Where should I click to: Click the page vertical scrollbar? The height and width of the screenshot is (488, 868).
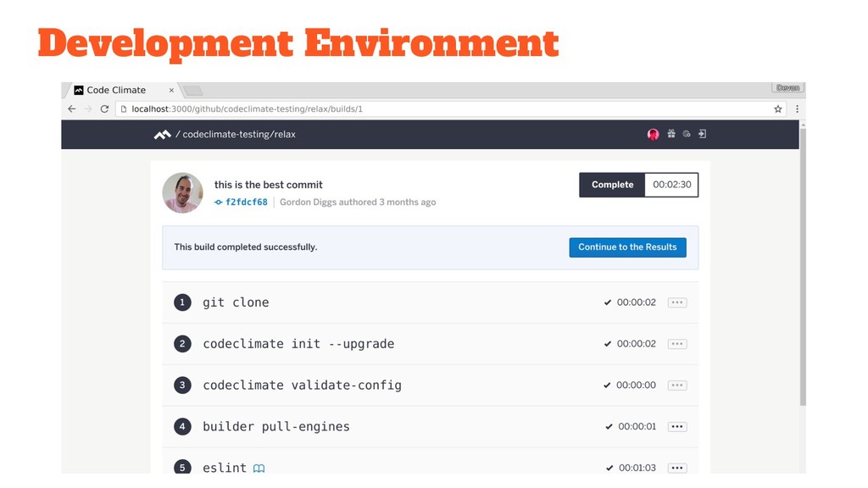pos(803,265)
